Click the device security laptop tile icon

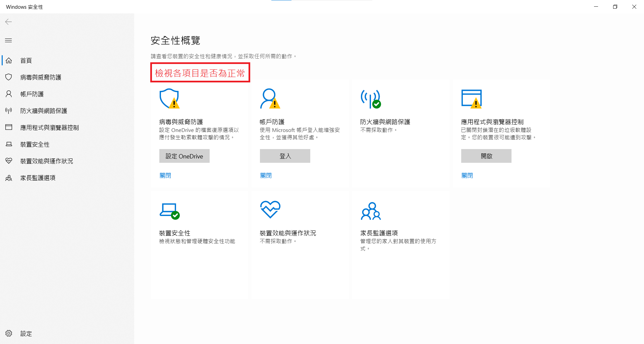(x=169, y=211)
